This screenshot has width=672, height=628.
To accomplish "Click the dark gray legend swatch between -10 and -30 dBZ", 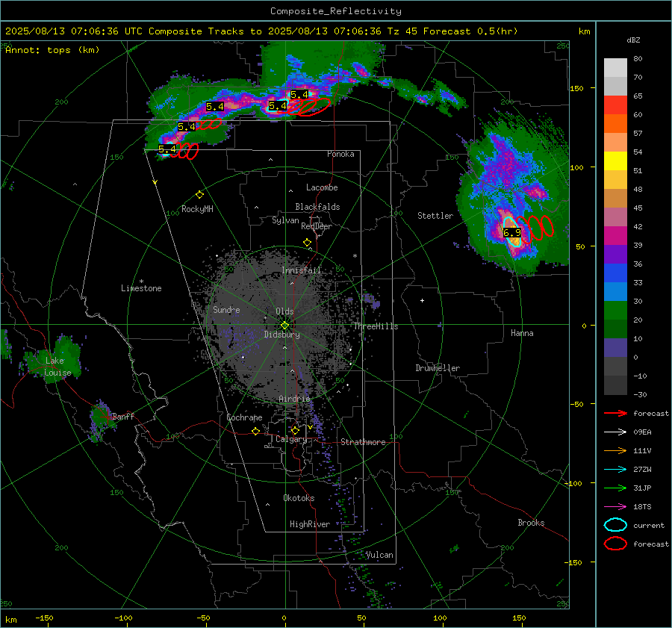I will tap(615, 385).
